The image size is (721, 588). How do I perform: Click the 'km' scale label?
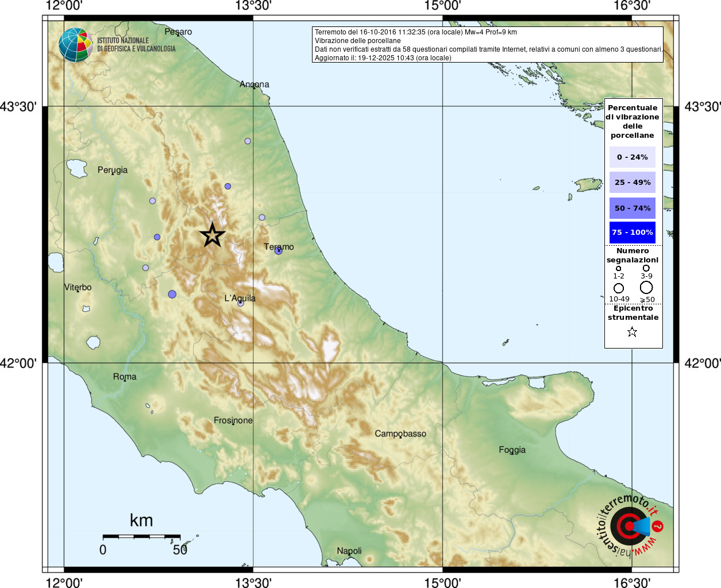[x=141, y=520]
